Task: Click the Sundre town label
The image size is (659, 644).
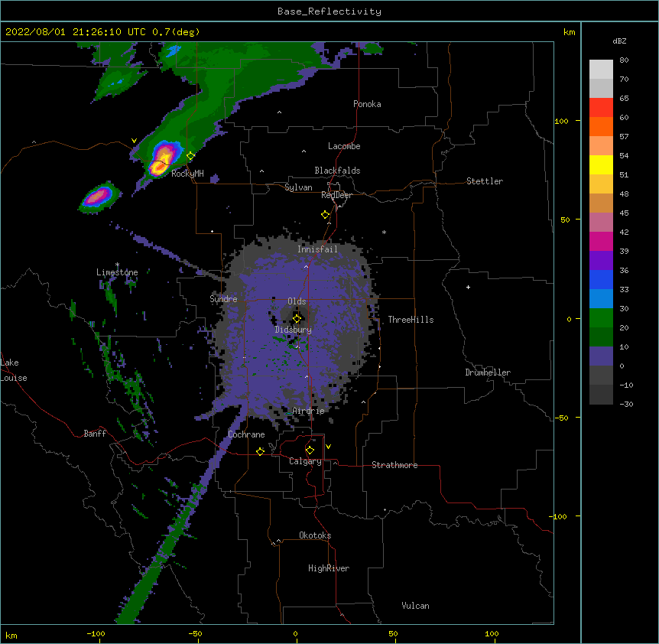Action: pos(223,299)
